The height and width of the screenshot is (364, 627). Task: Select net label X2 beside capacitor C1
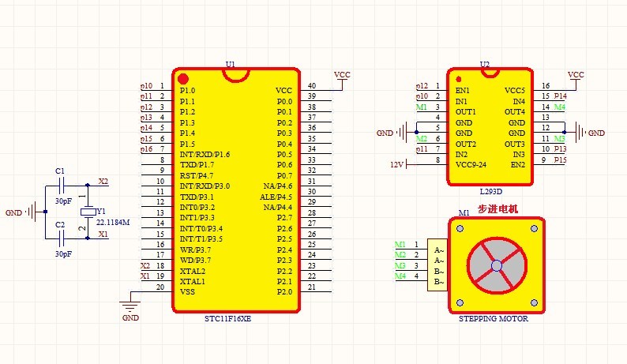[x=103, y=182]
